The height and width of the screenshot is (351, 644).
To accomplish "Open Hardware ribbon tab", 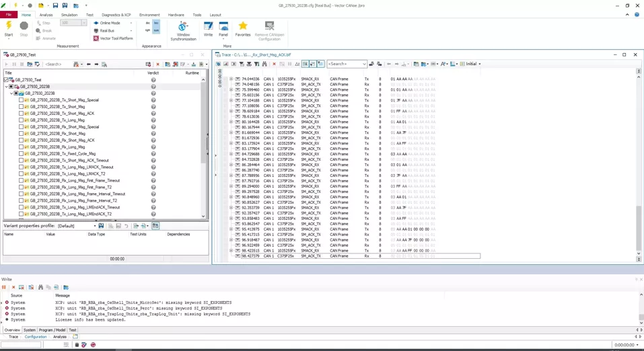I will 176,15.
